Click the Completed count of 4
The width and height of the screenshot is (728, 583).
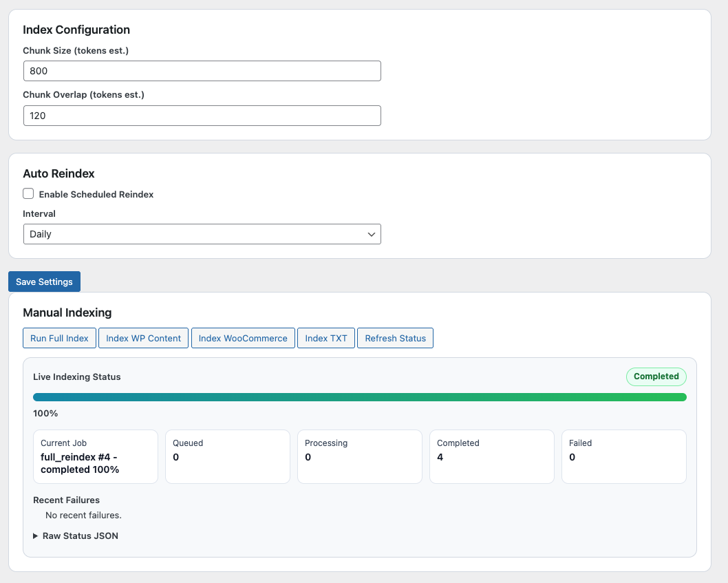point(440,457)
